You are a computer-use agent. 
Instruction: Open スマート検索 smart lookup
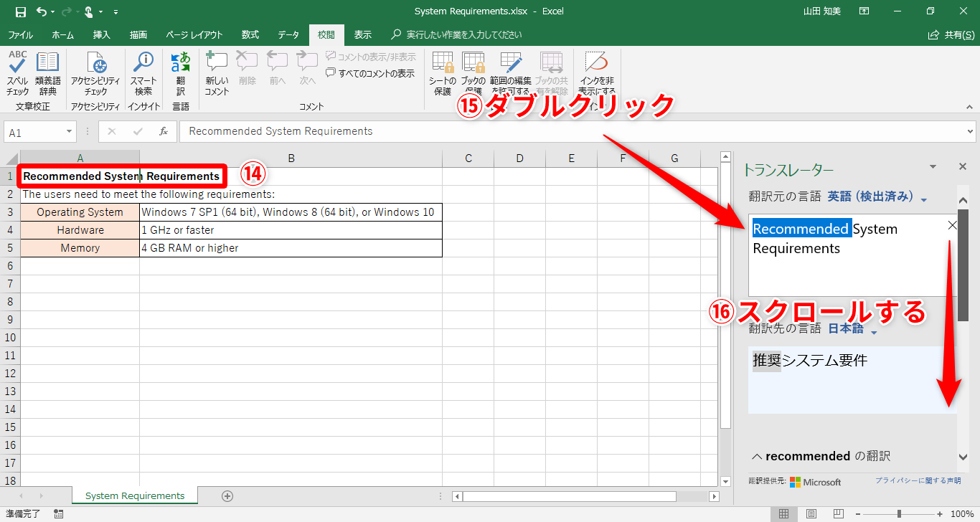pos(143,73)
